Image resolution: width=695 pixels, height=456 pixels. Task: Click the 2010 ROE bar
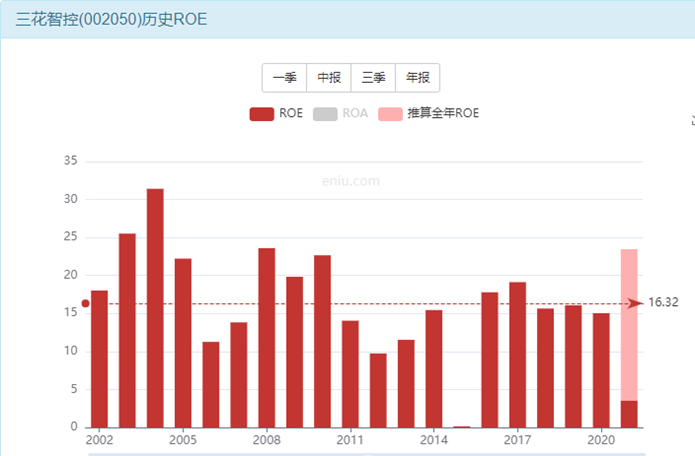[x=322, y=341]
